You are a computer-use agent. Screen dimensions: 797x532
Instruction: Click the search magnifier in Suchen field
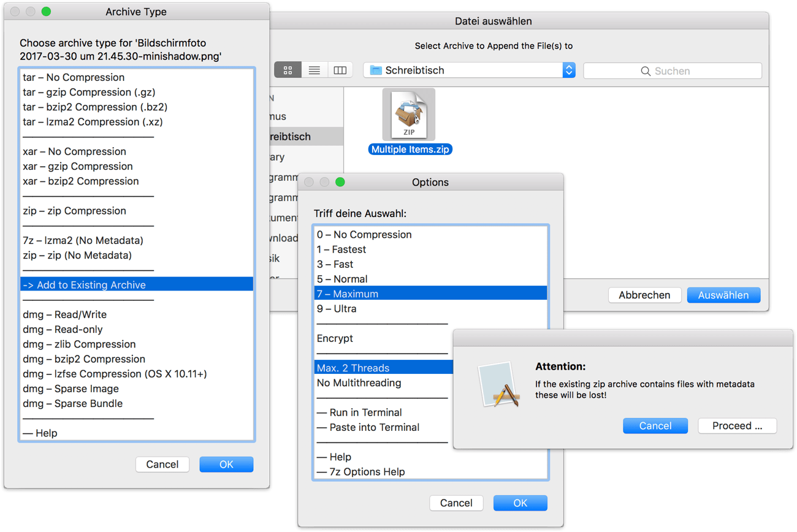[646, 71]
